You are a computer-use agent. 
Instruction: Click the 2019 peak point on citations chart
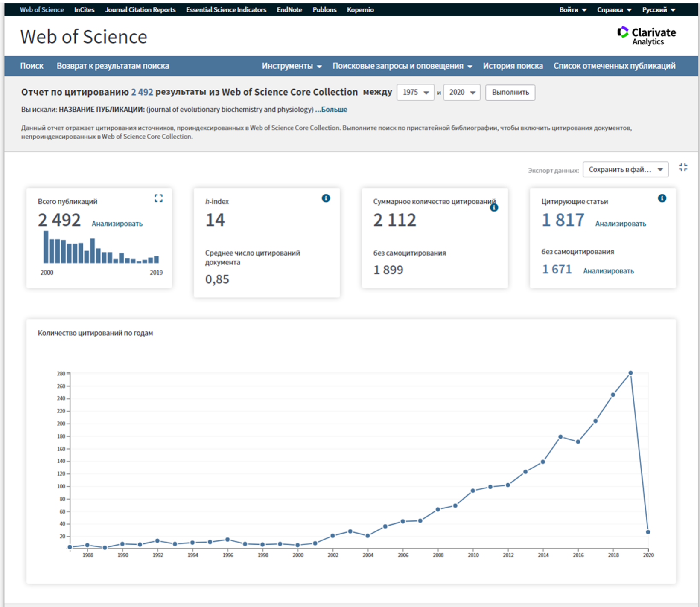point(630,373)
